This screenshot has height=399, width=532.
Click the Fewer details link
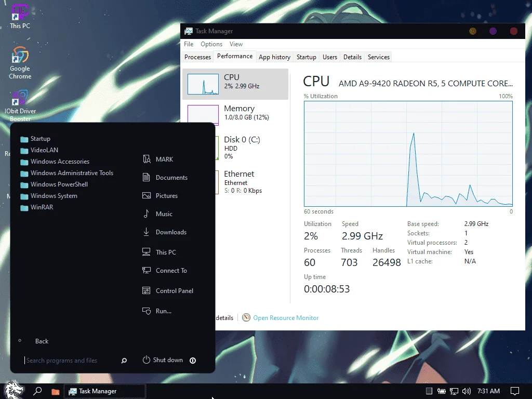point(224,318)
